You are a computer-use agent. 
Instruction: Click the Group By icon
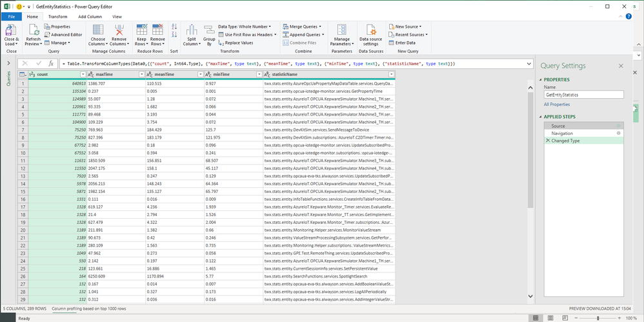click(209, 30)
